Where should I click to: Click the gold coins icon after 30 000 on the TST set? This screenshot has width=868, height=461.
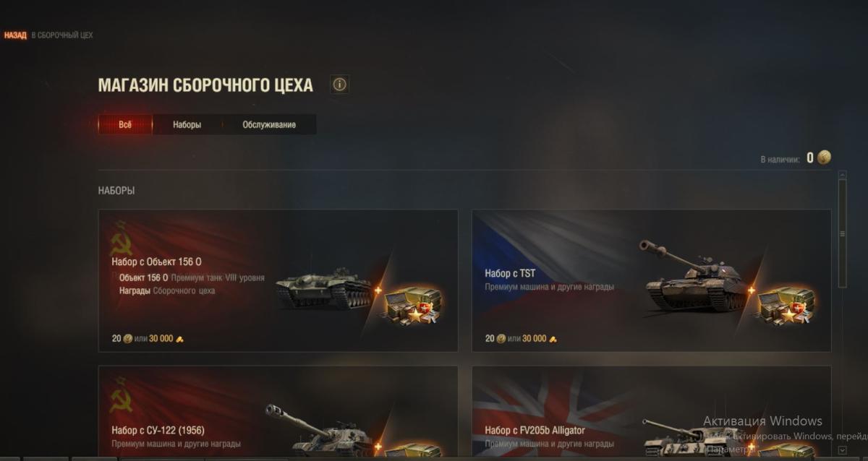(553, 338)
